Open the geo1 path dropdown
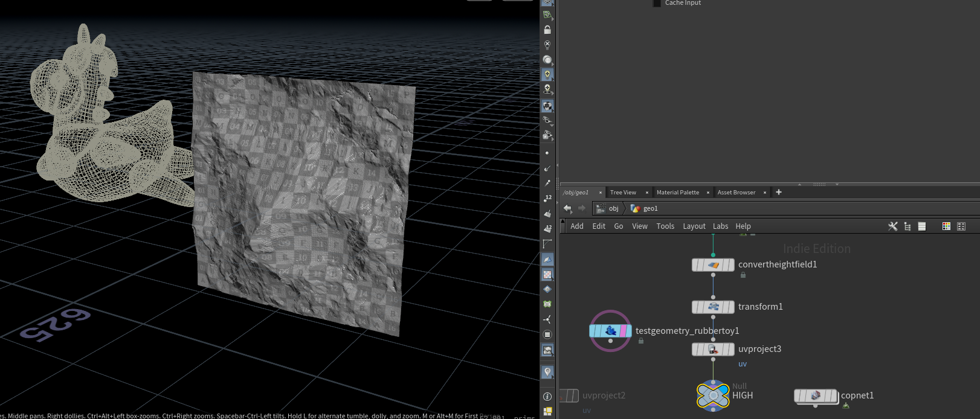Viewport: 980px width, 419px height. pyautogui.click(x=650, y=208)
